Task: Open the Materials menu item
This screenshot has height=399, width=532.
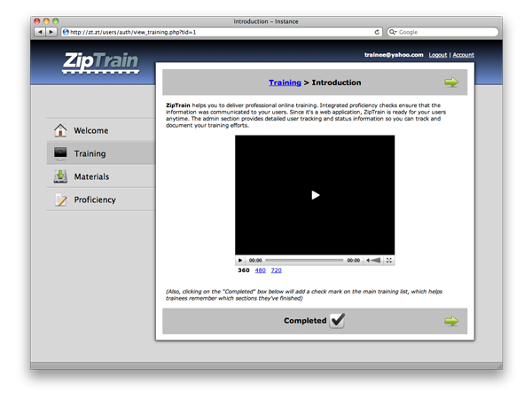Action: click(101, 176)
